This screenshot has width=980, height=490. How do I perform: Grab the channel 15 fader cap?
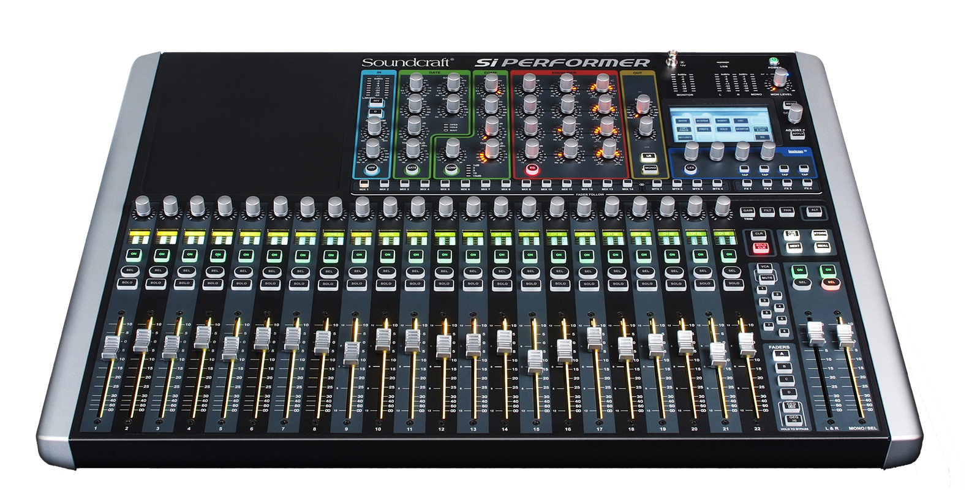534,362
